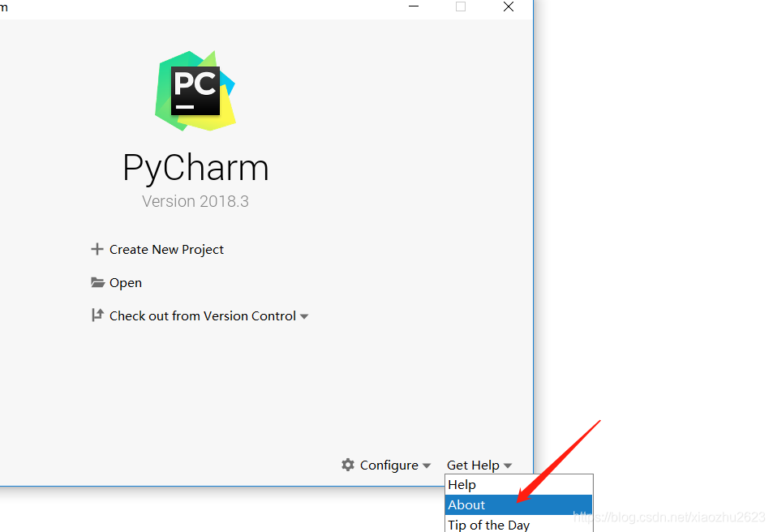Create a new project

(x=166, y=250)
